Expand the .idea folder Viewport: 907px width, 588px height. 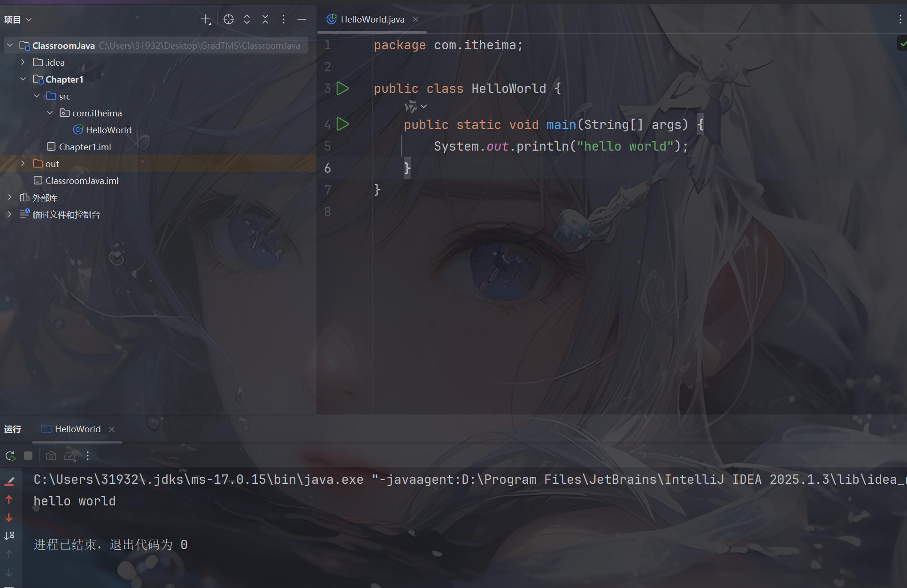click(23, 62)
